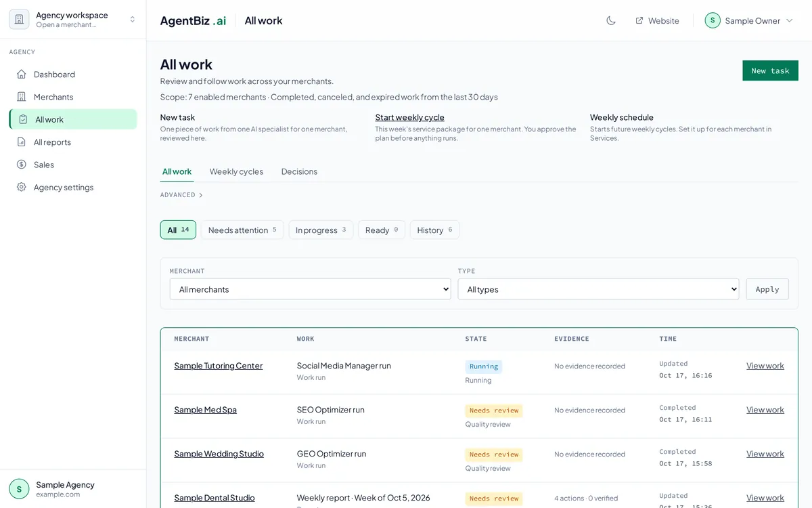Expand the Sample Owner account chevron

click(789, 20)
